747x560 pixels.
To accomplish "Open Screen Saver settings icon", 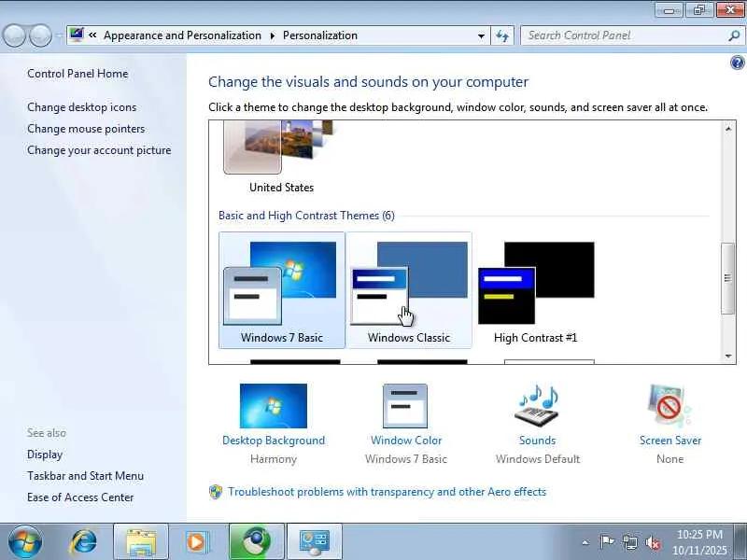I will (669, 406).
